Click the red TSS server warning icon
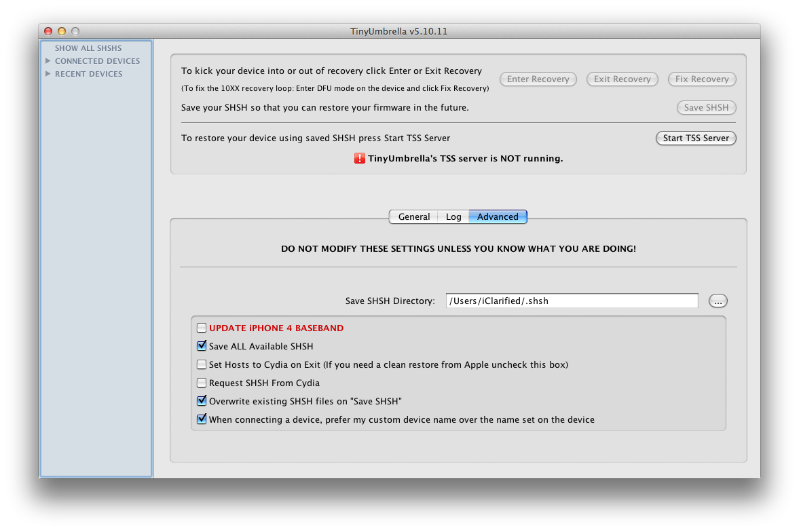Screen dimensions: 799x532 click(360, 159)
